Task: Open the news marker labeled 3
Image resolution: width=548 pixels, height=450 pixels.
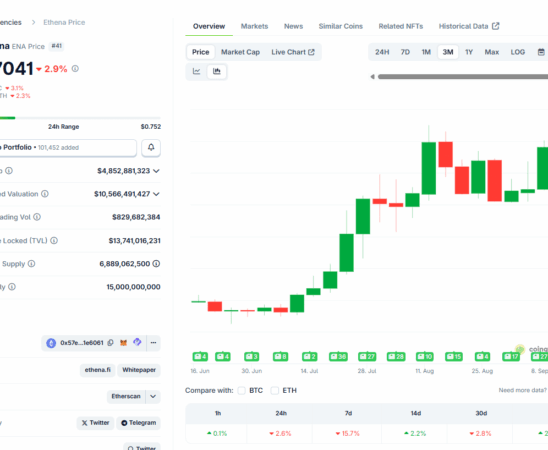Action: pyautogui.click(x=252, y=357)
